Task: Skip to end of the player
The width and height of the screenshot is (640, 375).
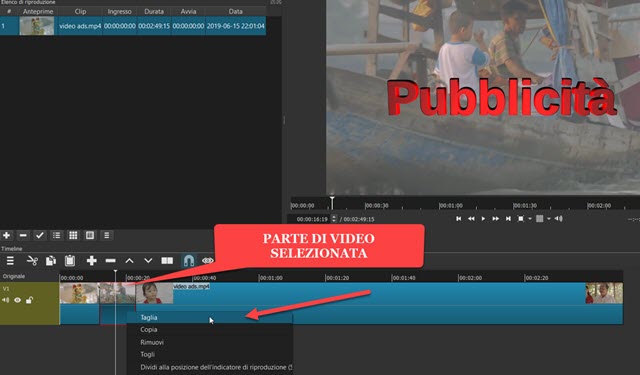Action: pyautogui.click(x=508, y=219)
